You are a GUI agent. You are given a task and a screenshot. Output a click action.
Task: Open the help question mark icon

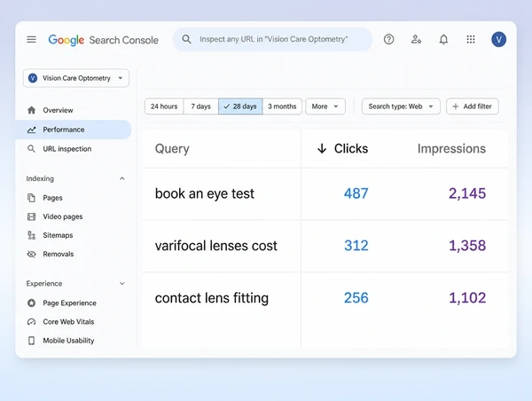pyautogui.click(x=389, y=39)
